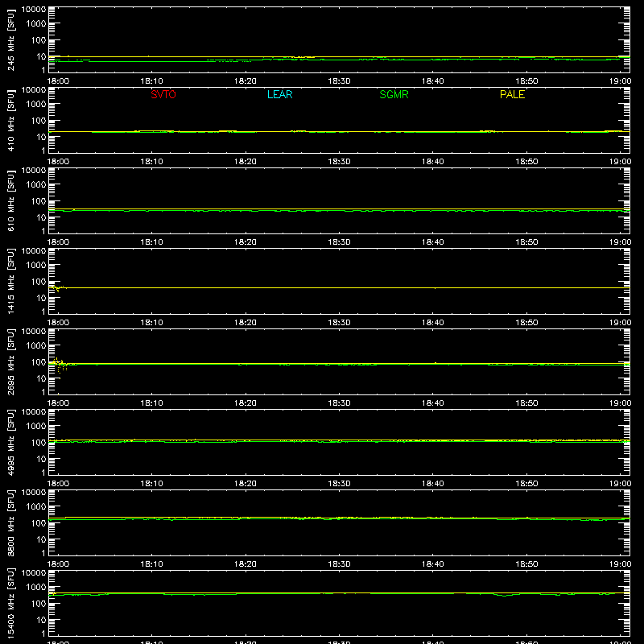644x644 pixels.
Task: Click the 100 y-axis value of 2695 MHz panel
Action: (39, 362)
